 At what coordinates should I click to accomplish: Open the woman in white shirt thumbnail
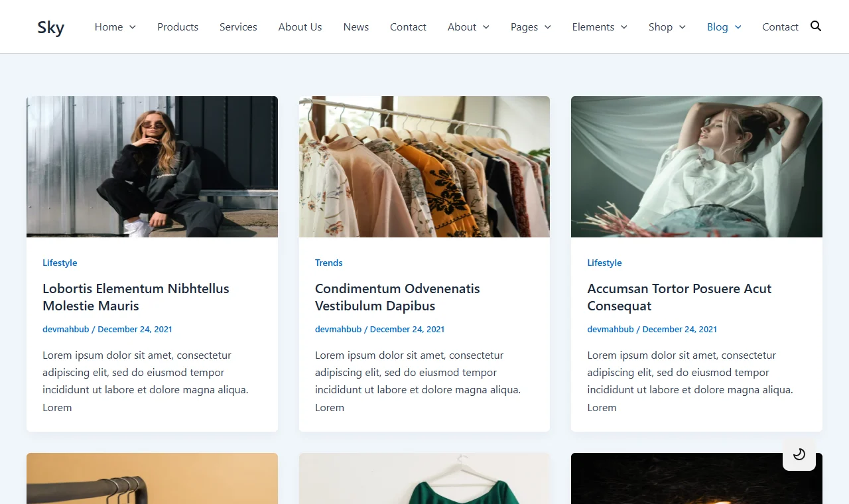pos(696,166)
